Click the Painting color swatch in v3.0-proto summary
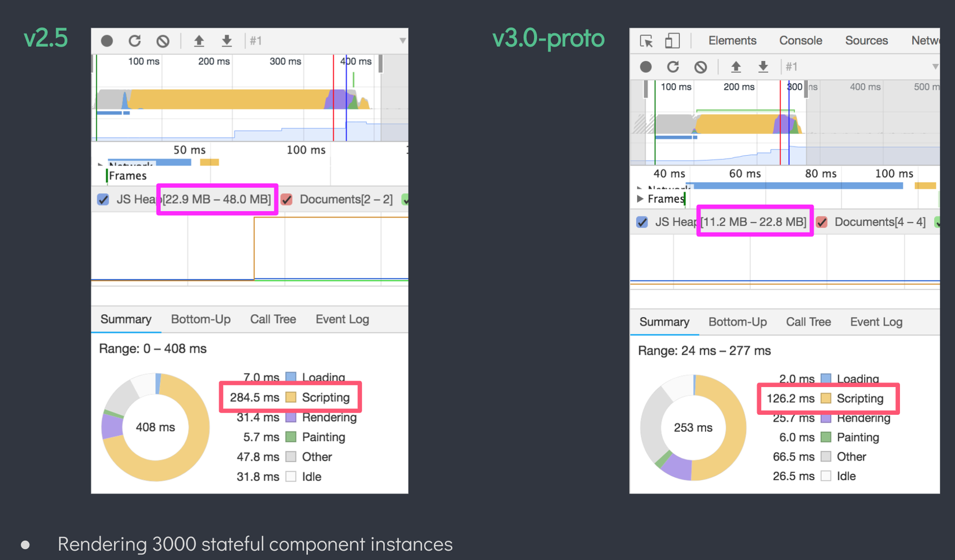The width and height of the screenshot is (955, 560). coord(826,437)
